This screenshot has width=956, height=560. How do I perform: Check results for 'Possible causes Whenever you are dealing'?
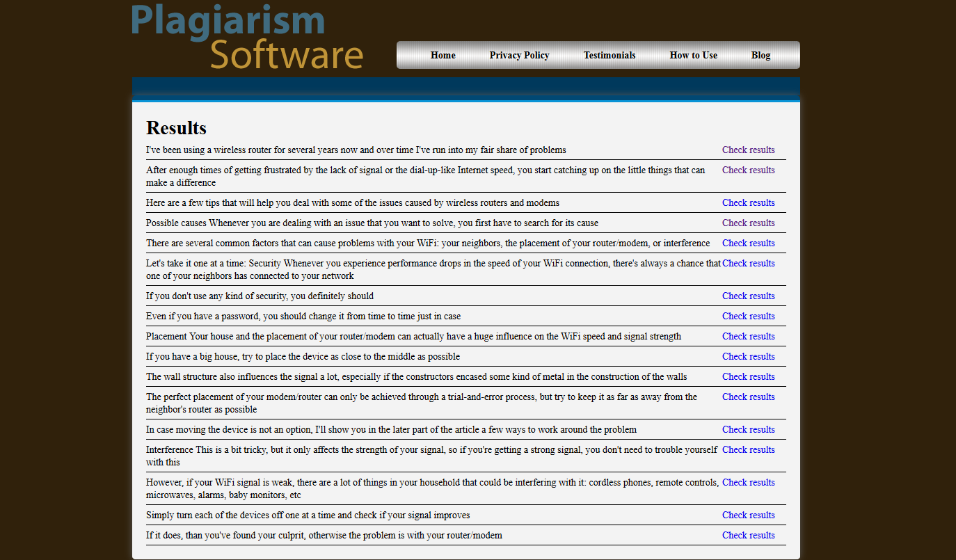[x=749, y=223]
